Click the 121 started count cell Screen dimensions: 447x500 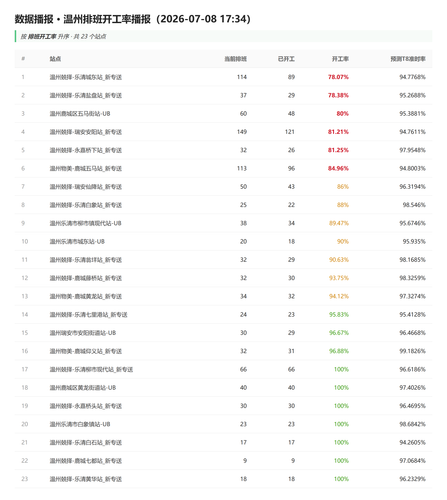290,132
